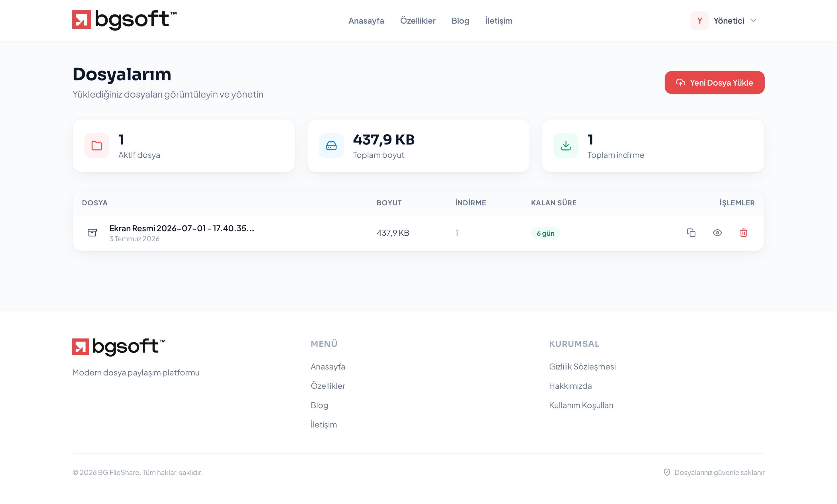Go to Özellikler in the top navigation
Viewport: 837px width, 504px height.
[417, 21]
